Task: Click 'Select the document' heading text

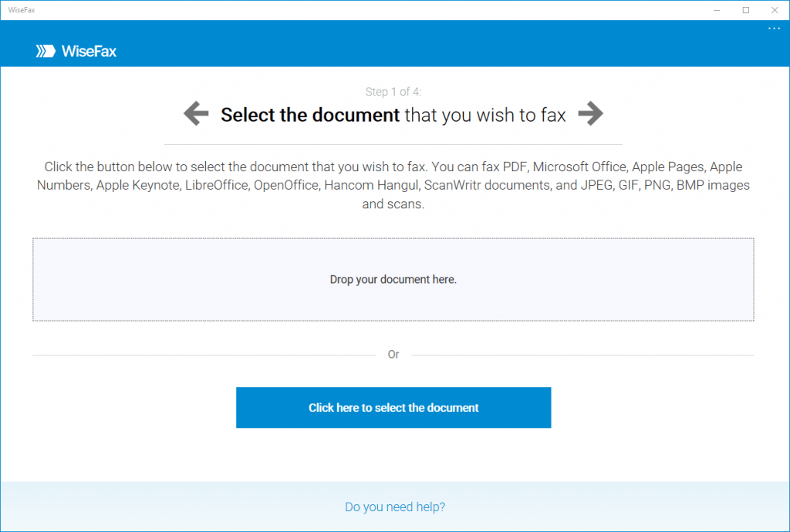Action: [310, 115]
